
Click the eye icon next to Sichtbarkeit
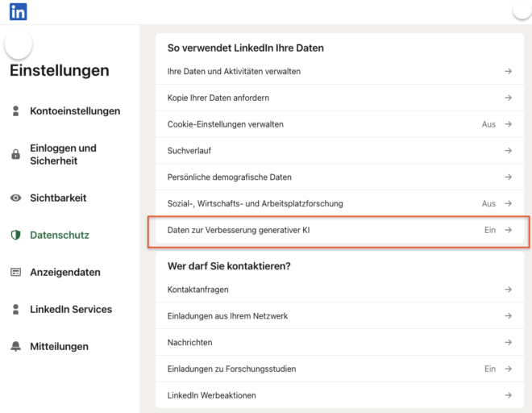click(x=15, y=198)
